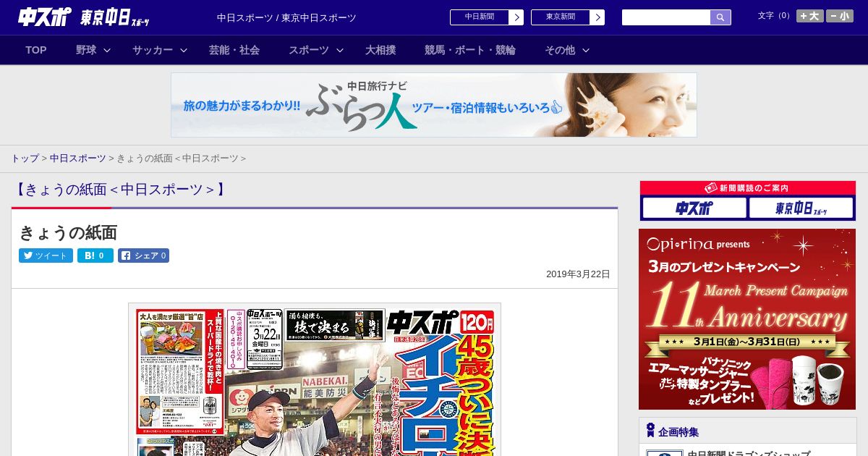Open the 東京新聞 site link button
The image size is (868, 456).
coord(560,17)
